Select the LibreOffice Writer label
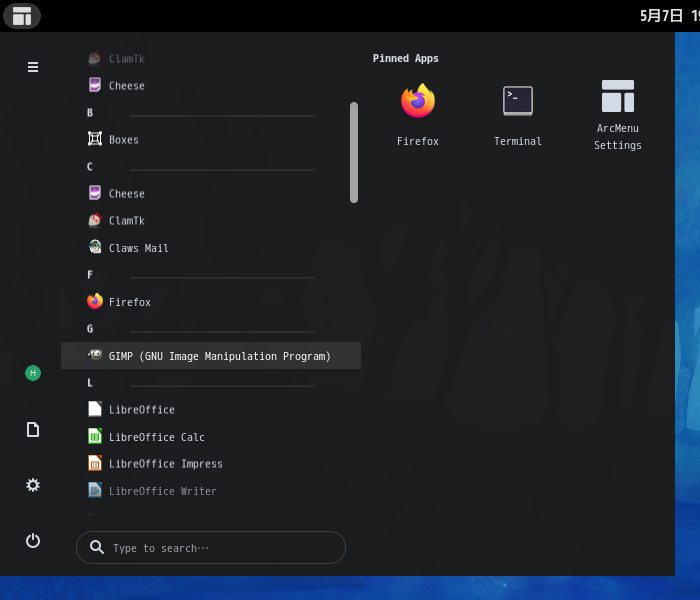The height and width of the screenshot is (600, 700). tap(162, 491)
